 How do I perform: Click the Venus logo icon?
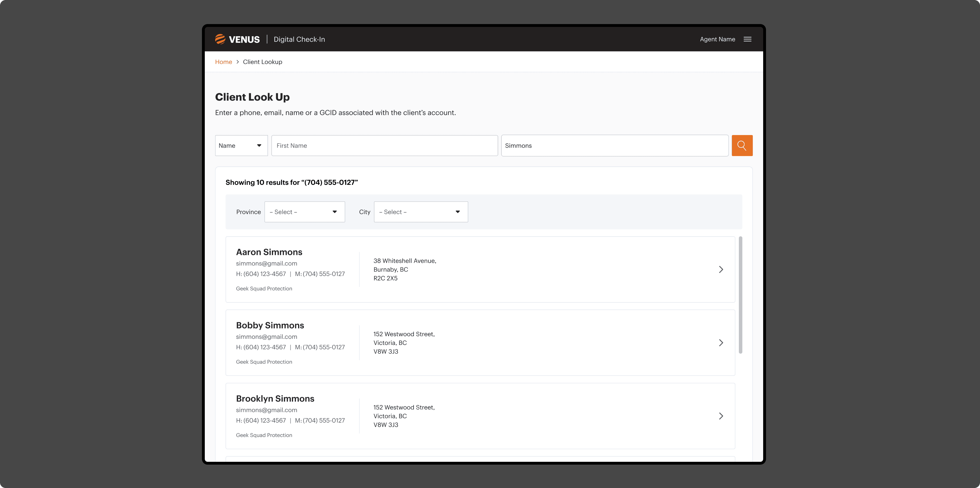click(x=220, y=39)
